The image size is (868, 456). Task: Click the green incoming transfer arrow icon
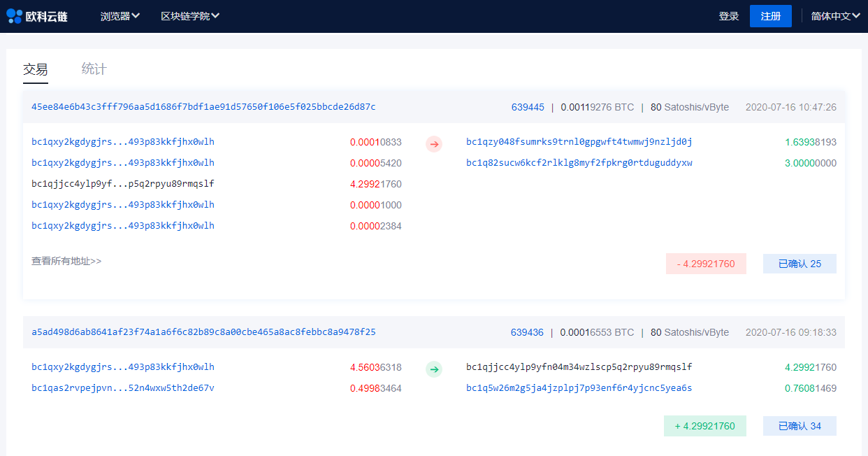[x=434, y=369]
